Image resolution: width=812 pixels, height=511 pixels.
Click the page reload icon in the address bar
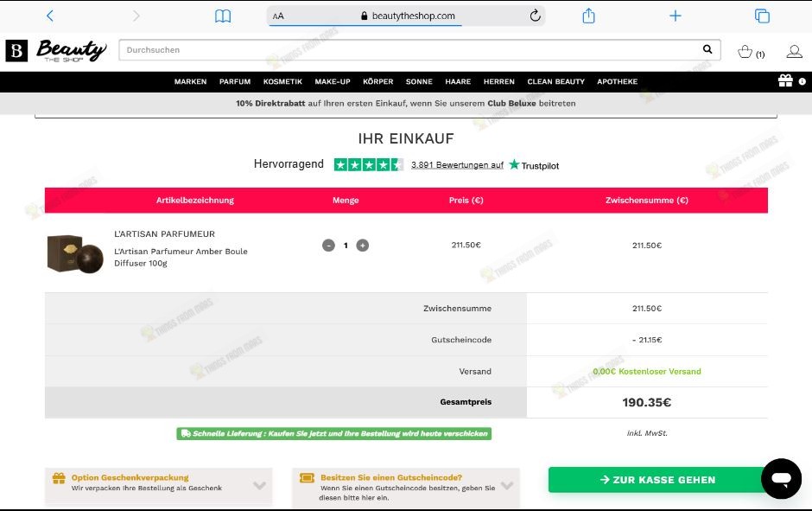(x=535, y=15)
